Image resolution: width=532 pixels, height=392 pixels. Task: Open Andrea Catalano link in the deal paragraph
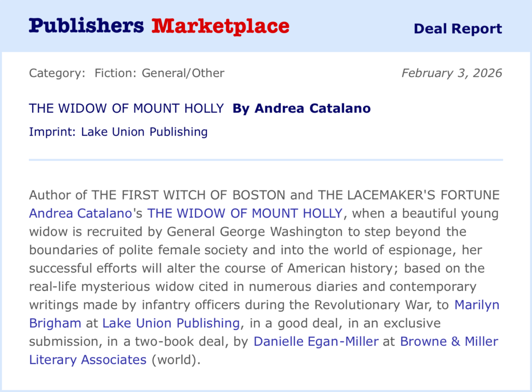tap(79, 213)
